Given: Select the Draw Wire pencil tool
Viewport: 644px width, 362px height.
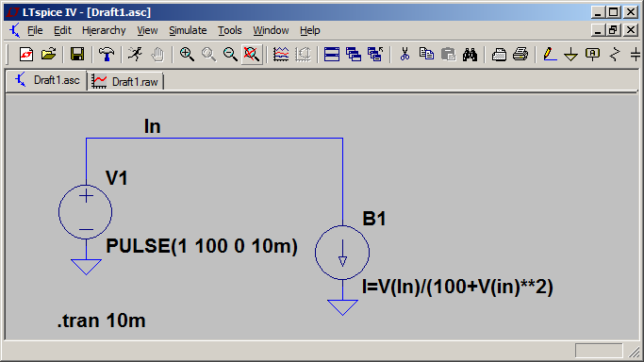Looking at the screenshot, I should 550,54.
